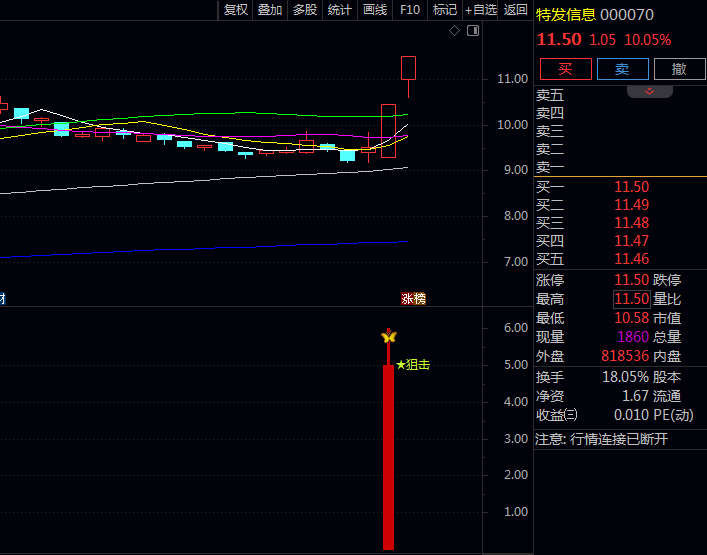Click the 标记 mark item
This screenshot has height=555, width=707.
pyautogui.click(x=445, y=10)
